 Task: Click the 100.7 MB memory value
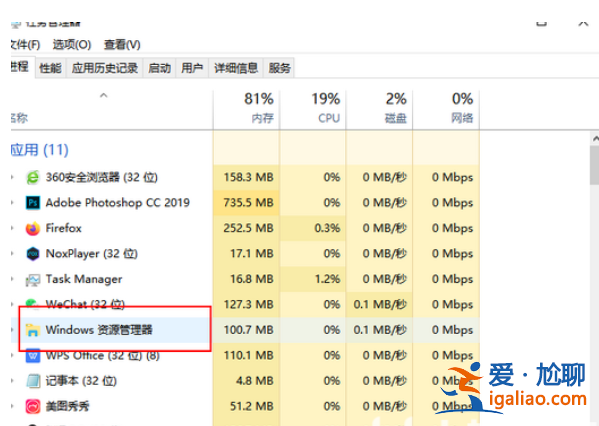(x=248, y=330)
